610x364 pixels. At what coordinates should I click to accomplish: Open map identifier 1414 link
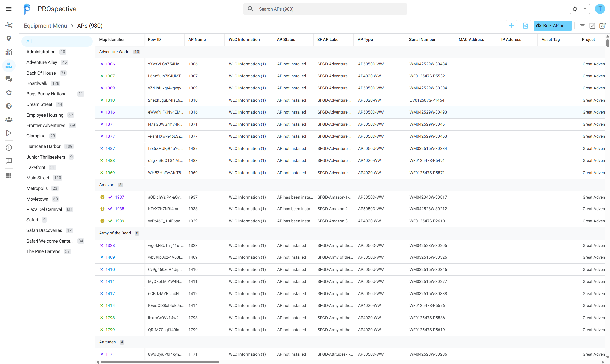[110, 306]
